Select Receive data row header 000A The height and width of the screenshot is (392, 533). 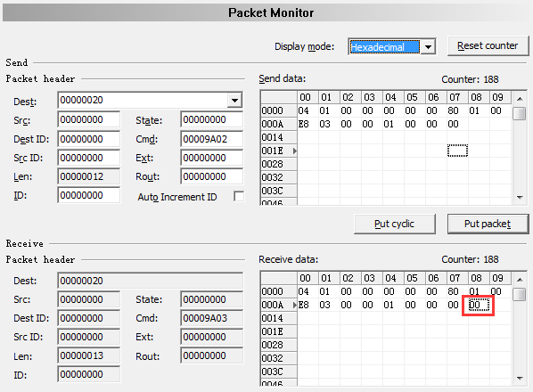coord(279,305)
